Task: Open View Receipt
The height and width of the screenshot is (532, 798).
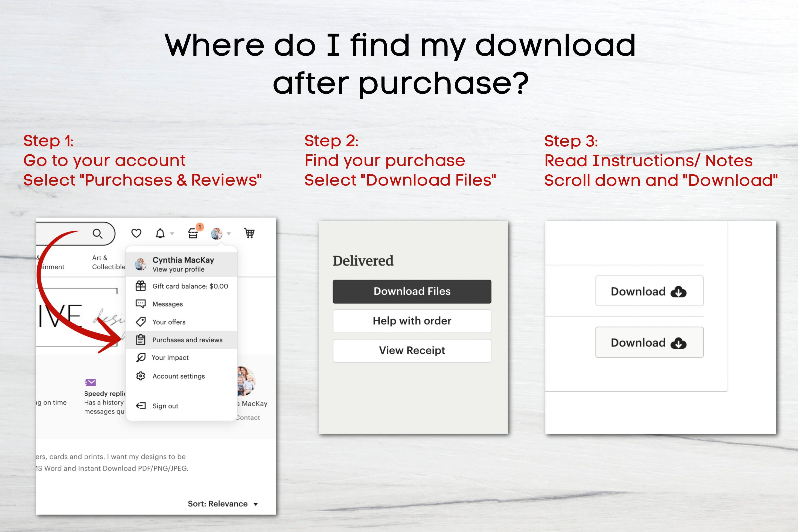Action: coord(412,350)
